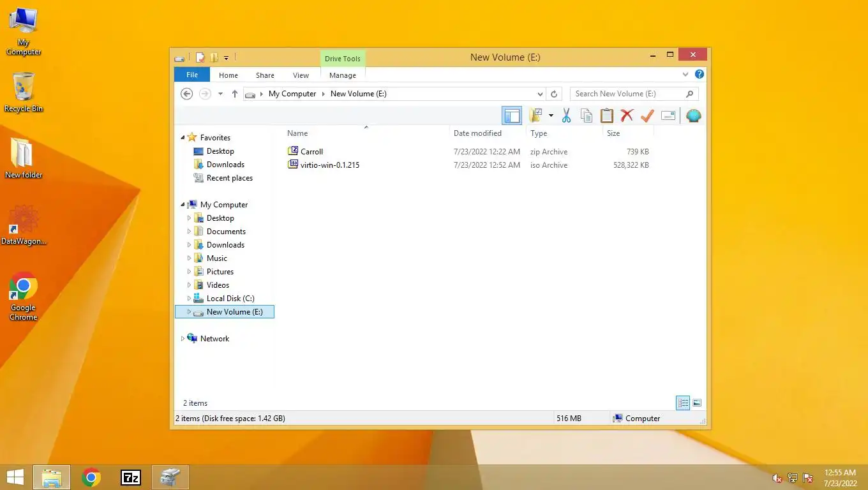Click the Paste clipboard icon
Image resolution: width=868 pixels, height=490 pixels.
tap(606, 115)
